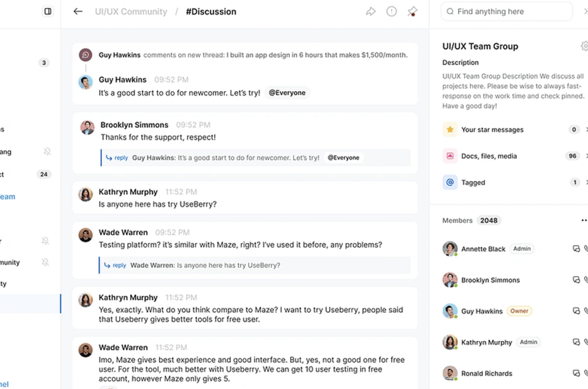This screenshot has height=389, width=588.
Task: Click Guy Hawkins avatar in members list
Action: [x=450, y=311]
